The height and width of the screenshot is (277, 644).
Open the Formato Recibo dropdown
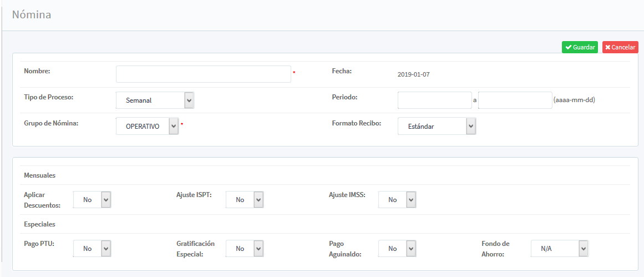click(437, 127)
